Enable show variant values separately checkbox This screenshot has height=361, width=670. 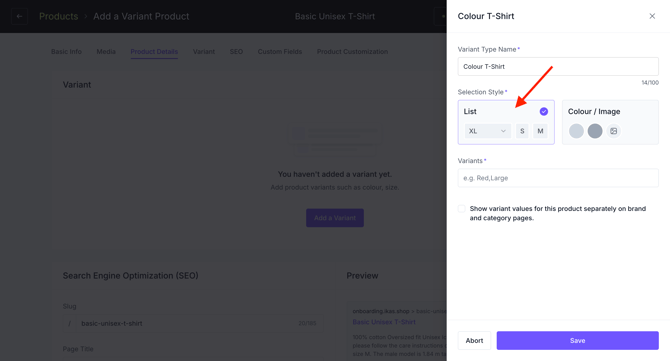461,208
